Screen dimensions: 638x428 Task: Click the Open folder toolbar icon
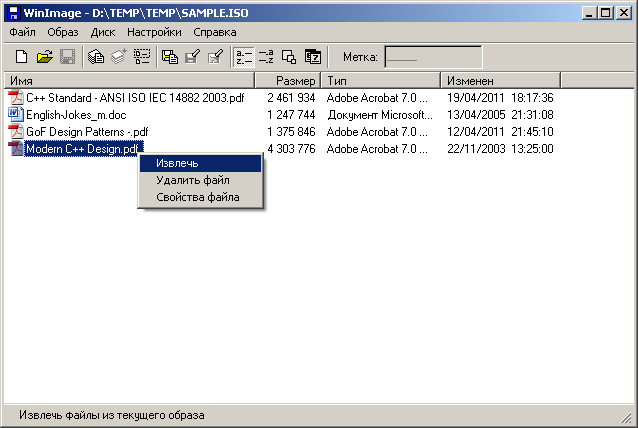pyautogui.click(x=44, y=57)
